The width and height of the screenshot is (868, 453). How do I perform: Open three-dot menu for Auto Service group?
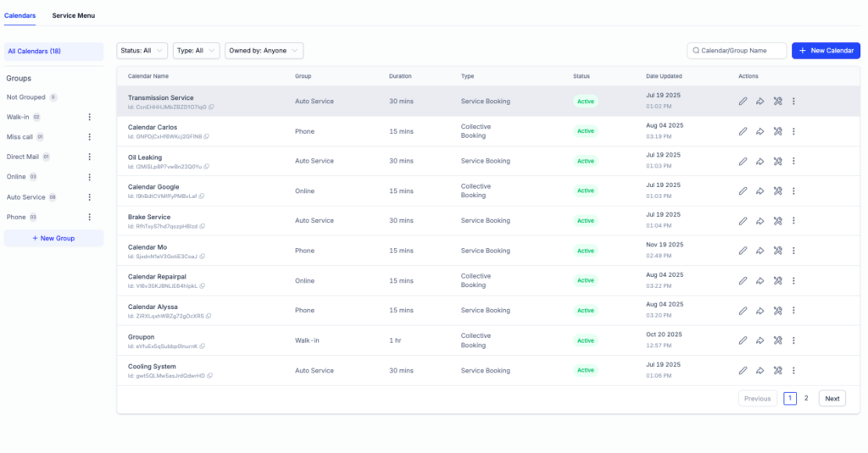(90, 197)
